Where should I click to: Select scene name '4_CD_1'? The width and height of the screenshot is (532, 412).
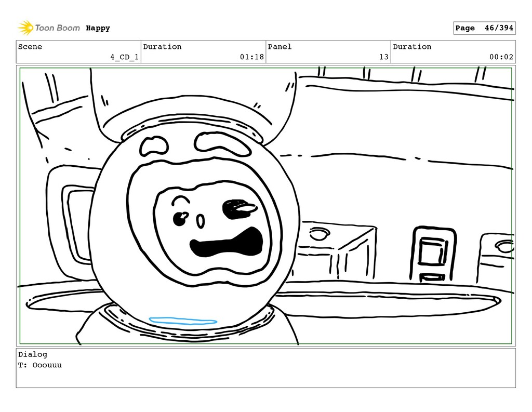click(x=124, y=57)
